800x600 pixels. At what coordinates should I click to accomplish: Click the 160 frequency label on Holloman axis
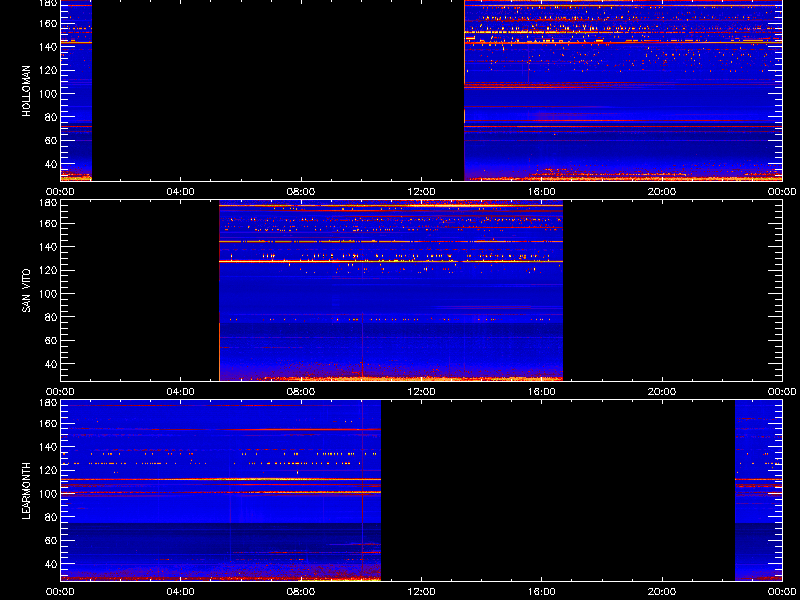[x=49, y=23]
